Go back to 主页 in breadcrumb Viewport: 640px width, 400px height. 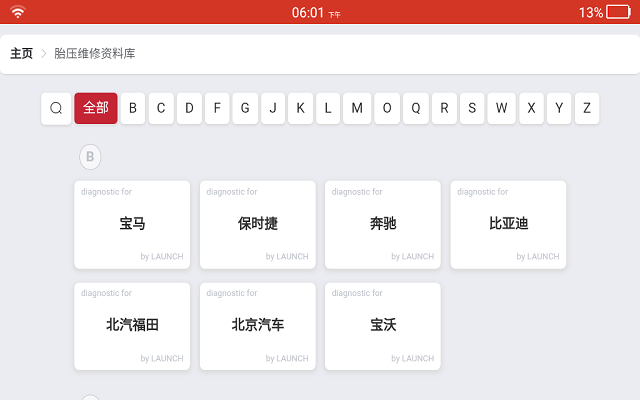click(21, 53)
